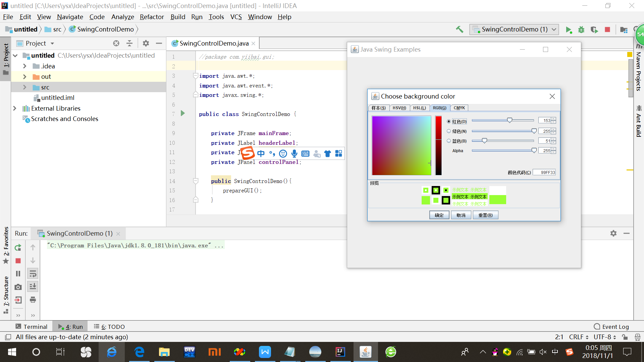Open the Refactor menu
This screenshot has height=362, width=644.
[152, 17]
